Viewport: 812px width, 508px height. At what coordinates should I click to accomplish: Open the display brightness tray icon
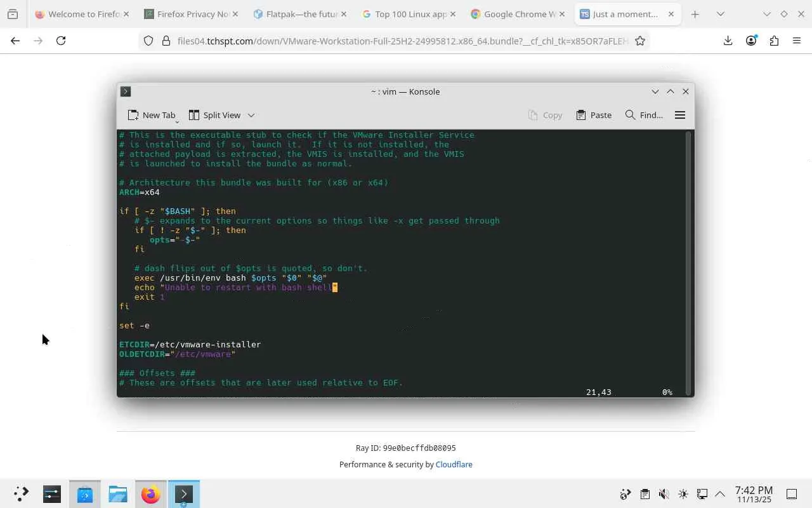(x=683, y=494)
